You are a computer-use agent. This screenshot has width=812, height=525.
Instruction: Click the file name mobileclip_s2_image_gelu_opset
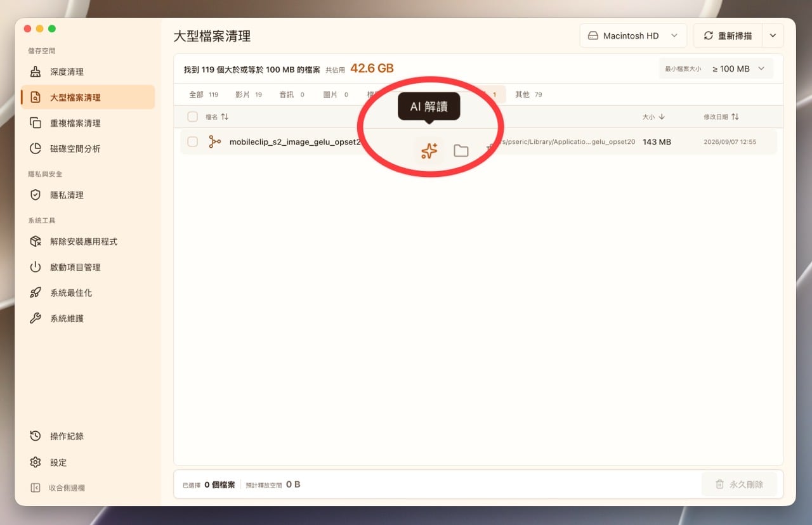point(295,142)
